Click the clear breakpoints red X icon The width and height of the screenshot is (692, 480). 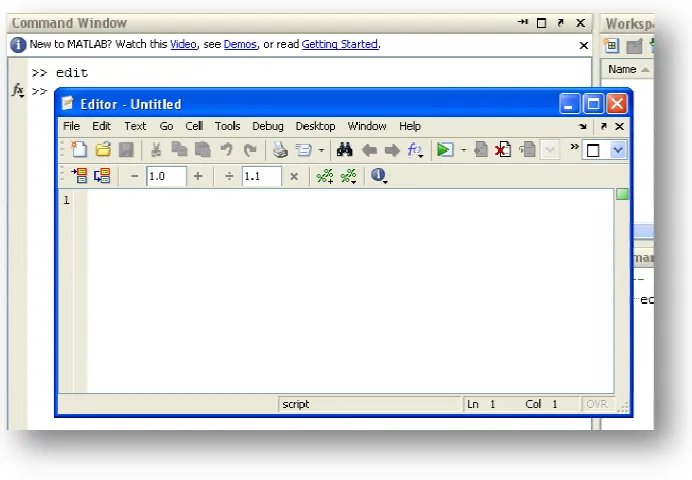pos(503,150)
